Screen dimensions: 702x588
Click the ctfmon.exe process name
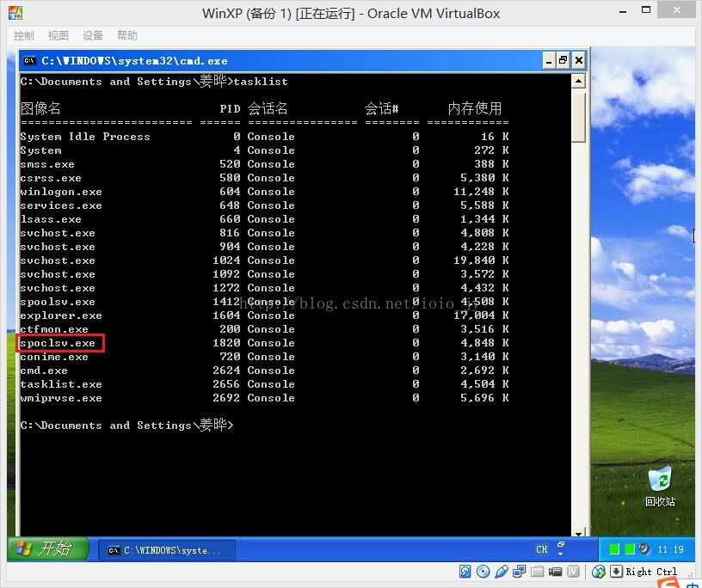click(x=54, y=329)
